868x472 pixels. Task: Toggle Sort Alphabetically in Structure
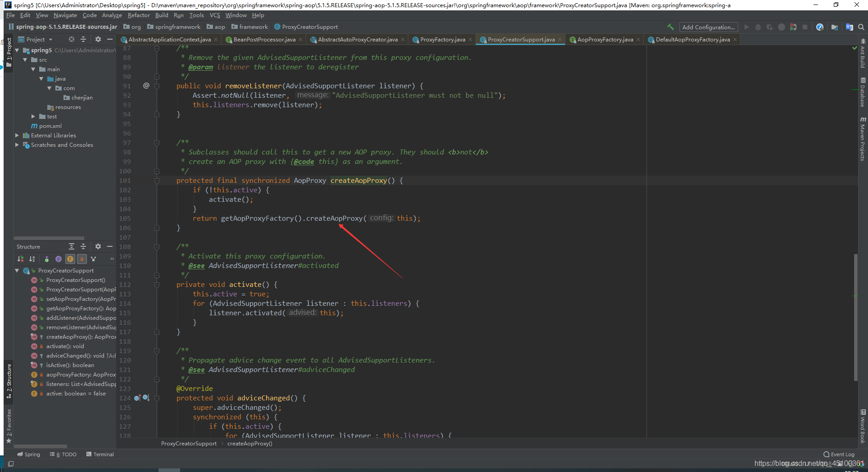[32, 259]
